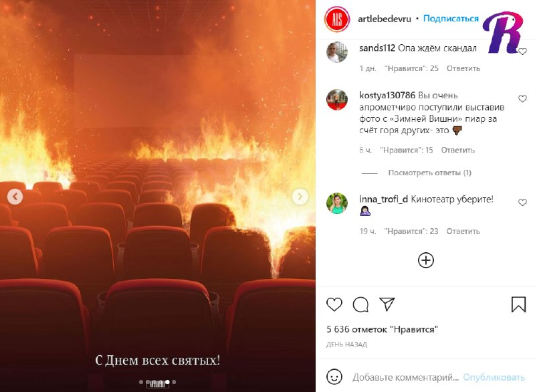Save post with bookmark icon
Screen dimensions: 535x392
(x=518, y=304)
